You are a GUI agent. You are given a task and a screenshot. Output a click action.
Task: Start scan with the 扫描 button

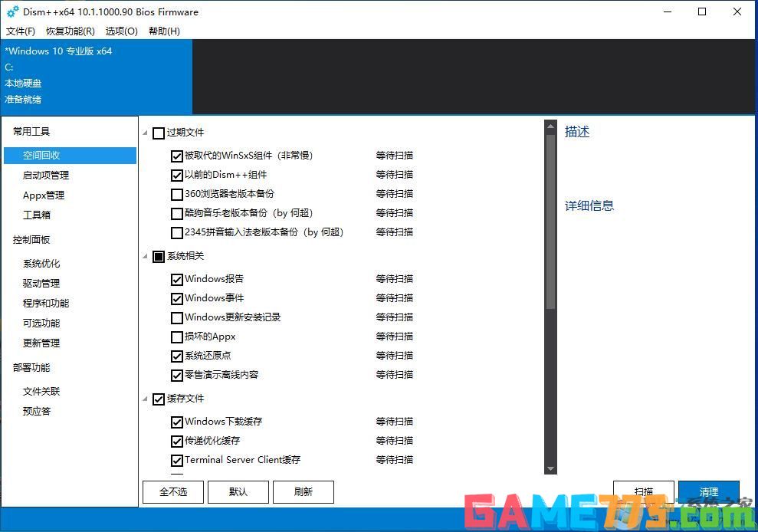644,492
